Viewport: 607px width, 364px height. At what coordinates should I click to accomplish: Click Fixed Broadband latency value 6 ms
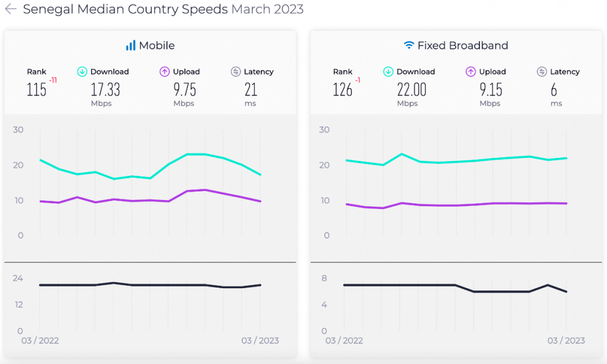(554, 90)
